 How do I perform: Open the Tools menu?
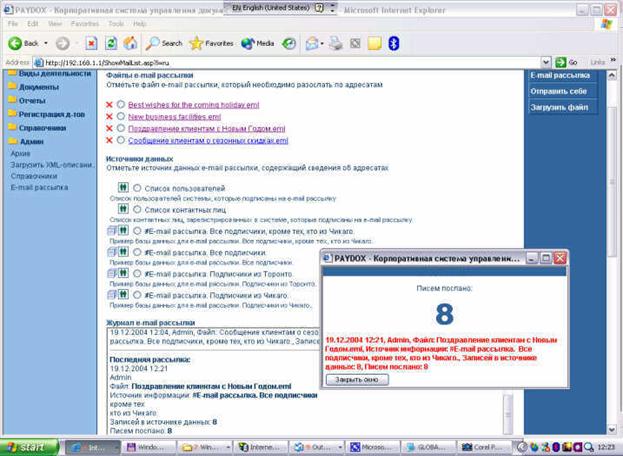116,24
